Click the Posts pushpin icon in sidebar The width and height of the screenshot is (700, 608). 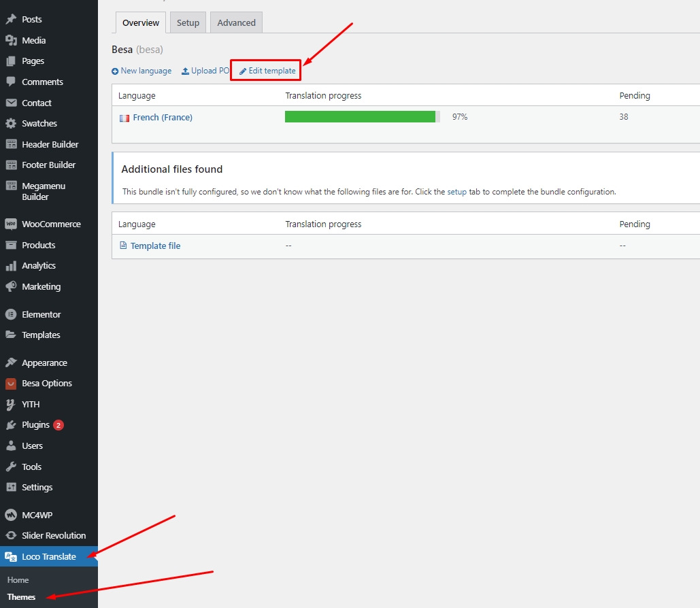11,20
